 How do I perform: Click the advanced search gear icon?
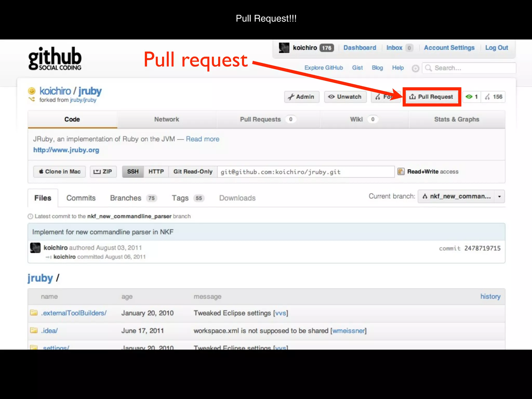tap(415, 68)
